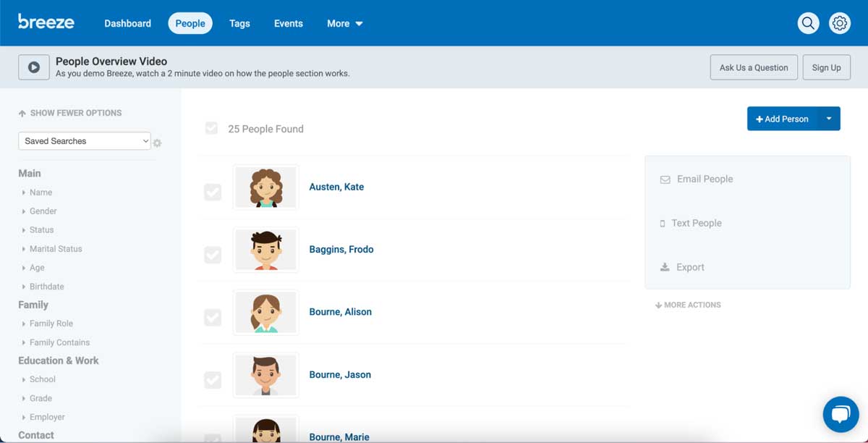Play the People Overview Video
This screenshot has width=868, height=443.
tap(33, 67)
